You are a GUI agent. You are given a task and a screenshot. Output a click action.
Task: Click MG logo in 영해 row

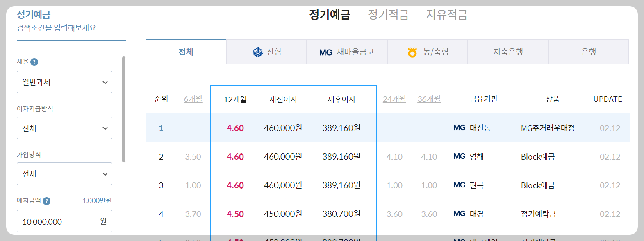tap(460, 156)
